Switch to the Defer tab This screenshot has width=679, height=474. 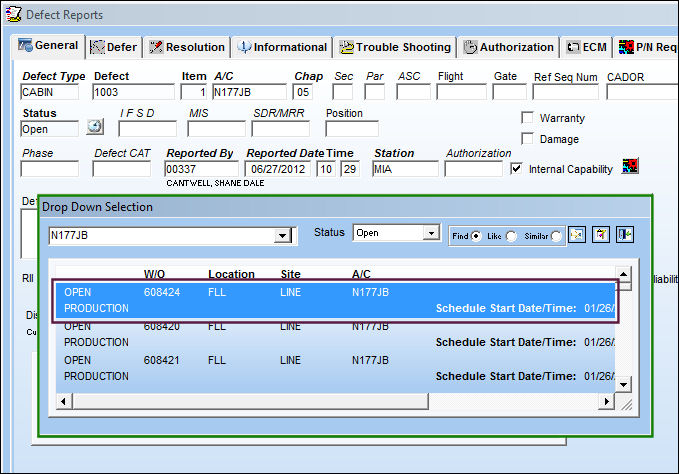coord(113,47)
